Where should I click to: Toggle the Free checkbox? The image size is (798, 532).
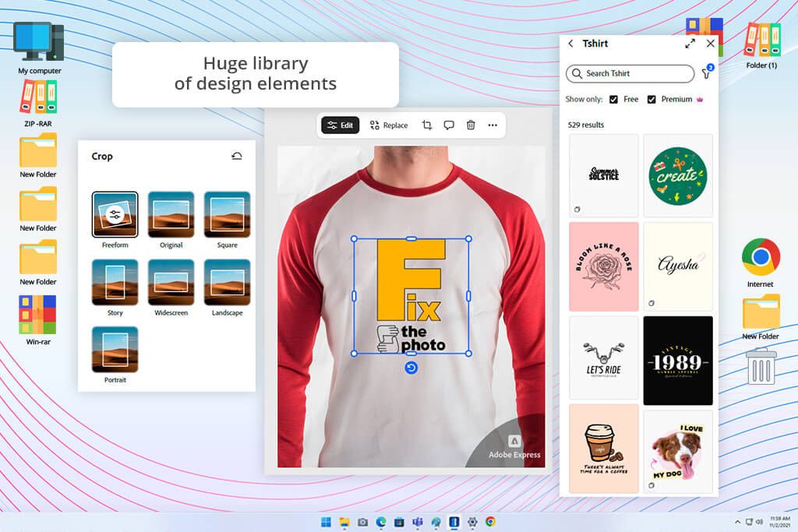614,100
